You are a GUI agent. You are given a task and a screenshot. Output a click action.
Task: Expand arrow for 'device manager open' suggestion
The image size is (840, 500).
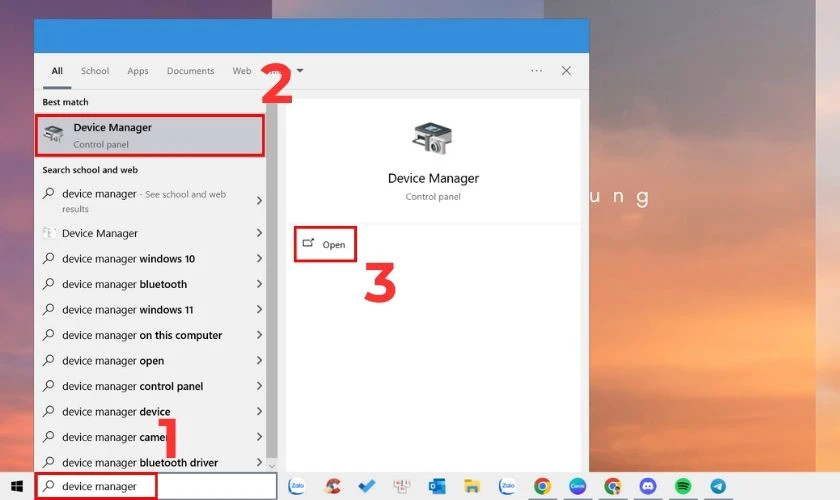click(259, 360)
